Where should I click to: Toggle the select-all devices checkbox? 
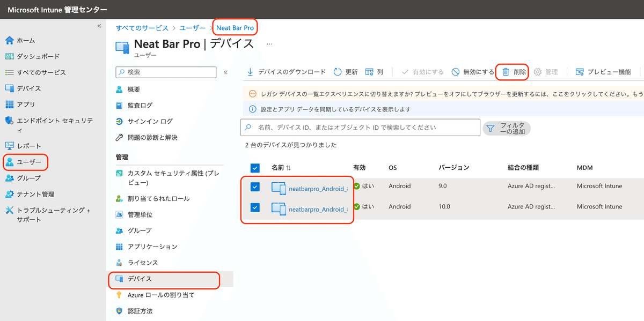[x=255, y=168]
